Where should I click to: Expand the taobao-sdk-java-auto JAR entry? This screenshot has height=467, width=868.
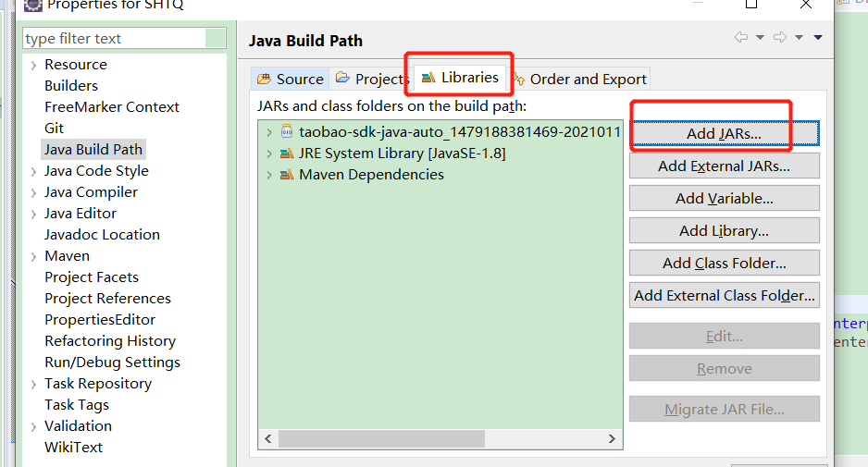[x=269, y=132]
